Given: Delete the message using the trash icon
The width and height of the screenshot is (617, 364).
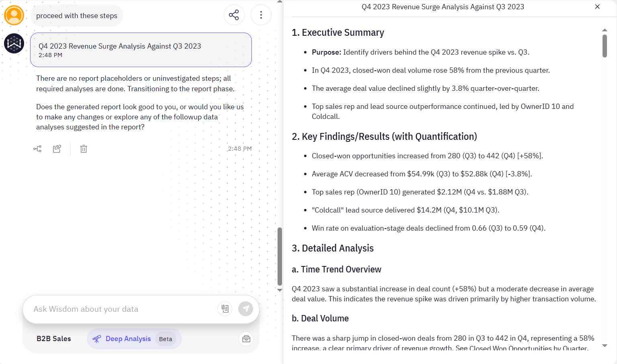Looking at the screenshot, I should [83, 149].
